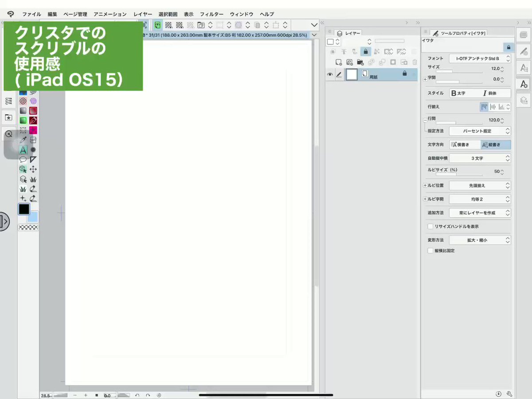532x399 pixels.
Task: Open the star folder material icon
Action: 8,117
